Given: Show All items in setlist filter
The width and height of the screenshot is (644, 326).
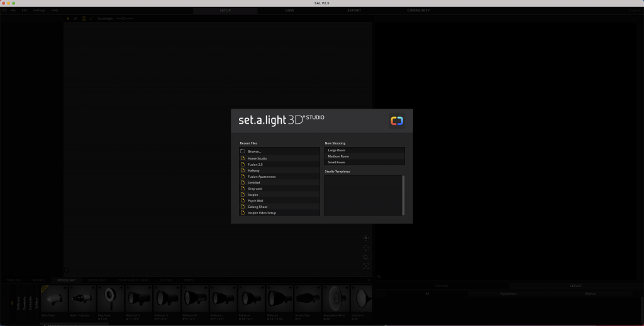Looking at the screenshot, I should coord(427,293).
